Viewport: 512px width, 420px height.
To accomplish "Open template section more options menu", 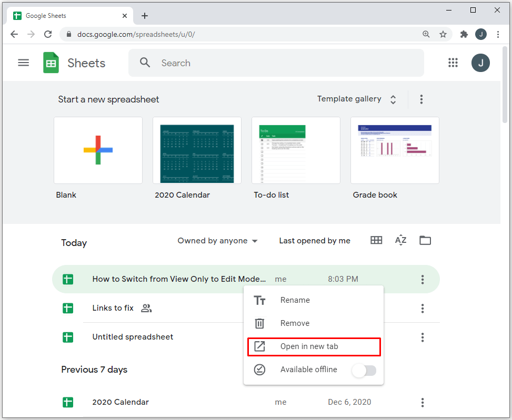I will pos(421,99).
